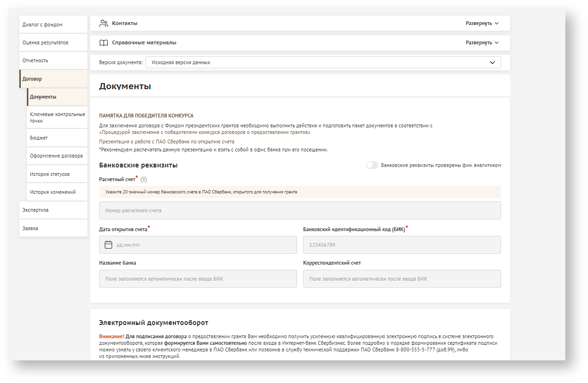Click the calendar icon in date field
The width and height of the screenshot is (588, 383).
108,245
